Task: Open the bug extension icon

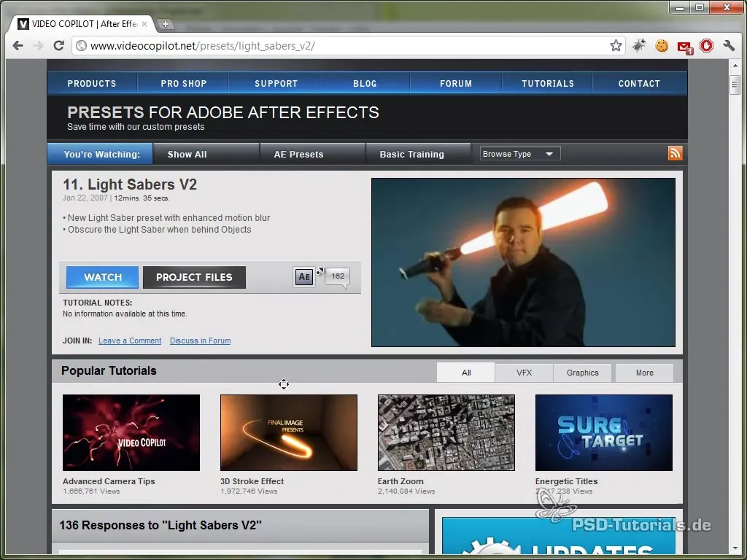Action: pos(639,46)
